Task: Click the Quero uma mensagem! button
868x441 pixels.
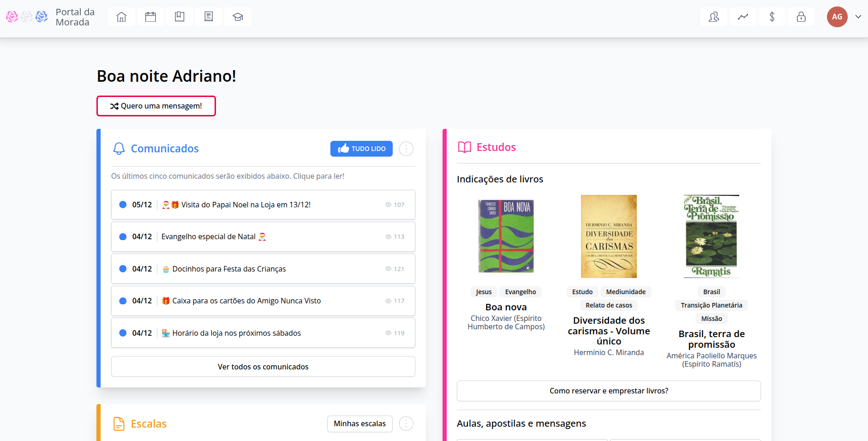Action: (x=156, y=106)
